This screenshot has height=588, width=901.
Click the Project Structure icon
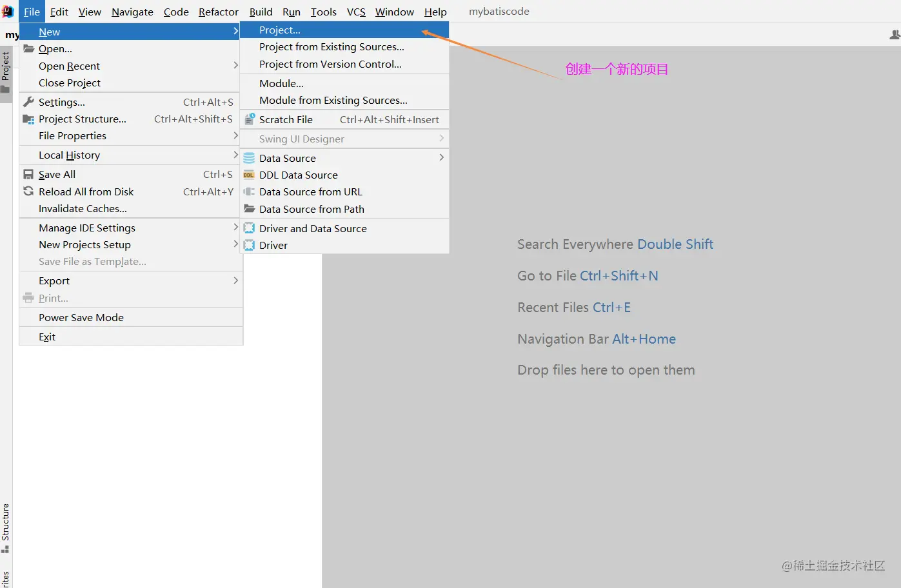pyautogui.click(x=28, y=119)
